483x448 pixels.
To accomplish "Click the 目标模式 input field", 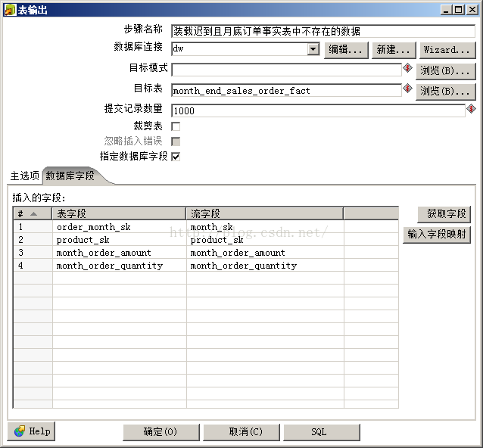I will click(x=286, y=70).
